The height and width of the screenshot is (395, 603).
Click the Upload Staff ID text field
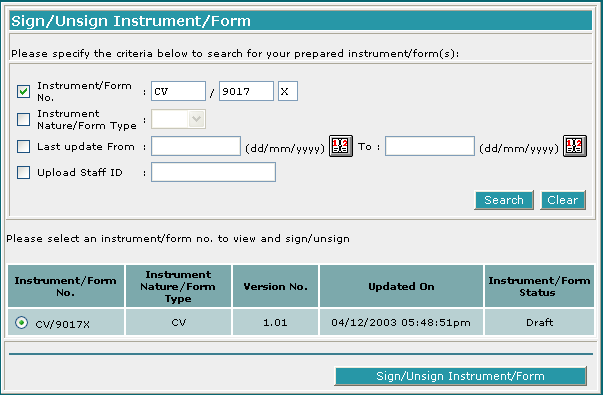(213, 172)
